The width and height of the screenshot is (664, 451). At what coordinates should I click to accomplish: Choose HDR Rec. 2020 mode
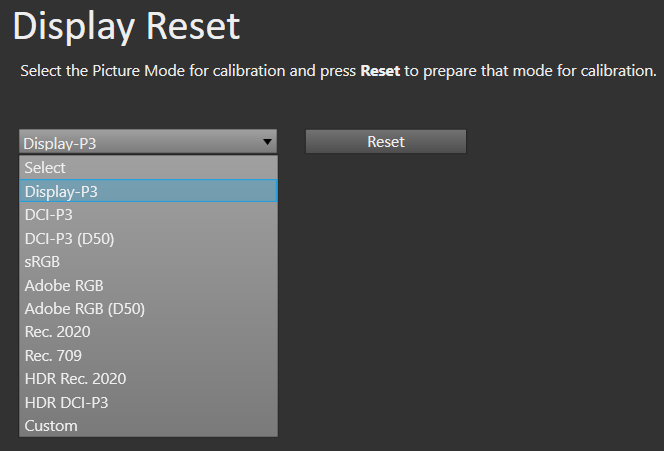[148, 379]
